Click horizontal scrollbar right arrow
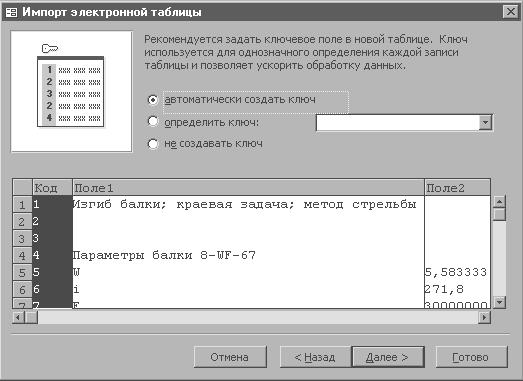The width and height of the screenshot is (523, 381). click(x=484, y=317)
